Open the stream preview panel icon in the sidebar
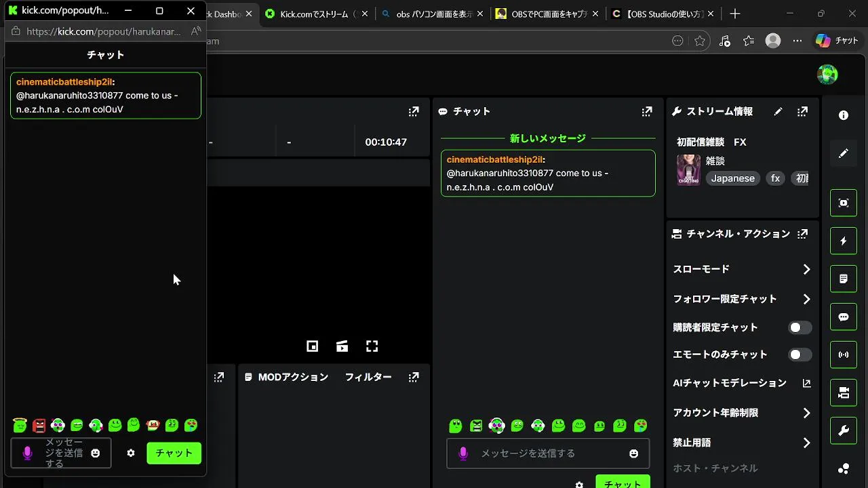Image resolution: width=868 pixels, height=488 pixels. [x=844, y=203]
